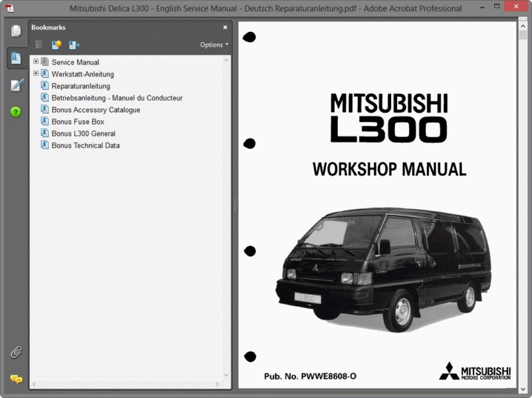The image size is (532, 398).
Task: Click the document vertical scrollbar thumb
Action: click(x=523, y=35)
